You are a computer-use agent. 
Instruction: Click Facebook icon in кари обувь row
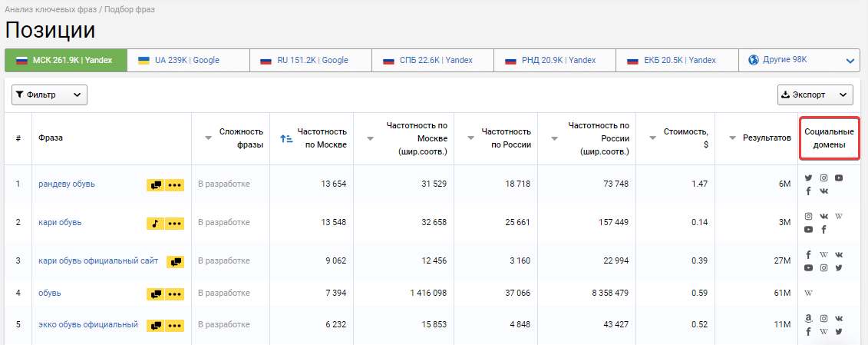(823, 229)
